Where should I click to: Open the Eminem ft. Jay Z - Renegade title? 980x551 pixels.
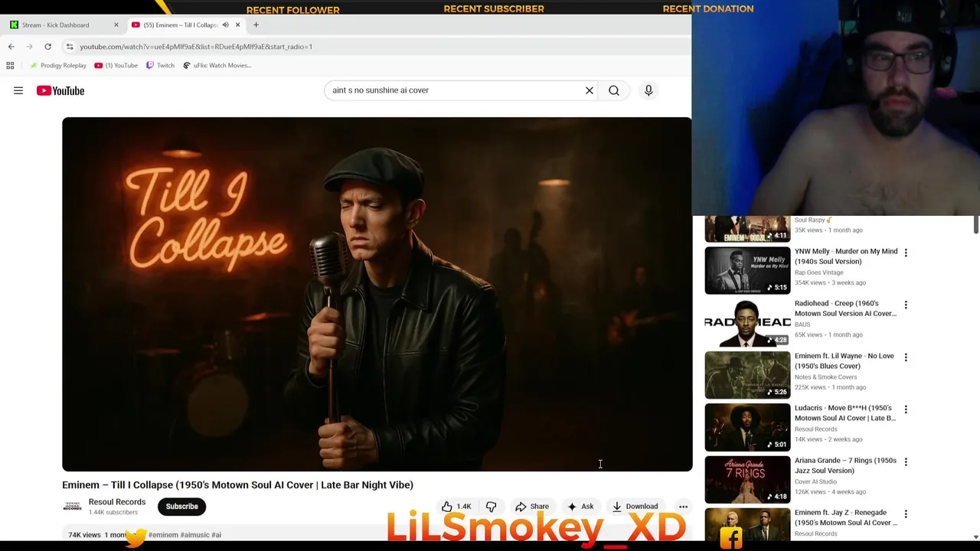[846, 517]
